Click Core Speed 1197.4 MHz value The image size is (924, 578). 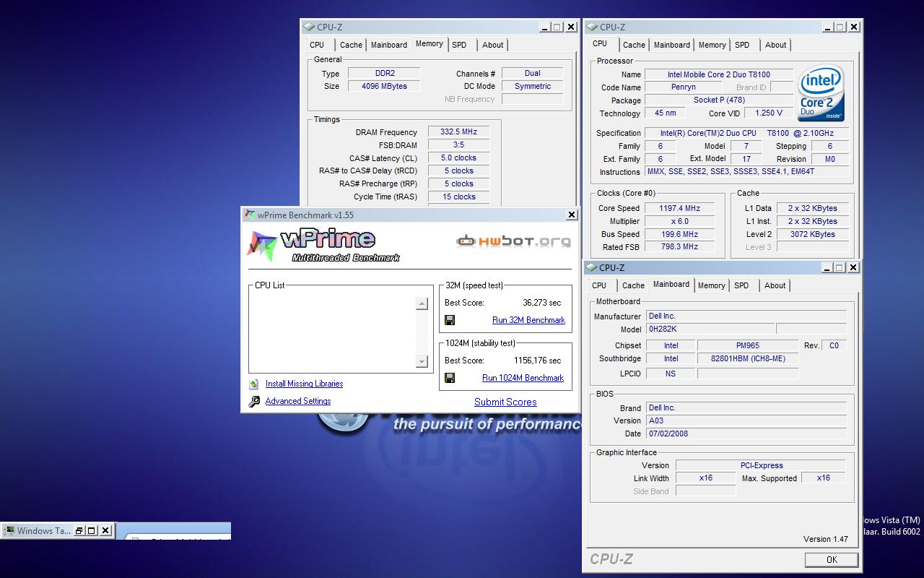pos(679,208)
